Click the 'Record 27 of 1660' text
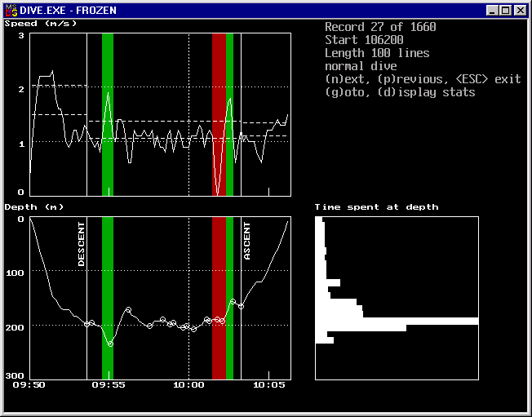The image size is (532, 417). point(380,27)
